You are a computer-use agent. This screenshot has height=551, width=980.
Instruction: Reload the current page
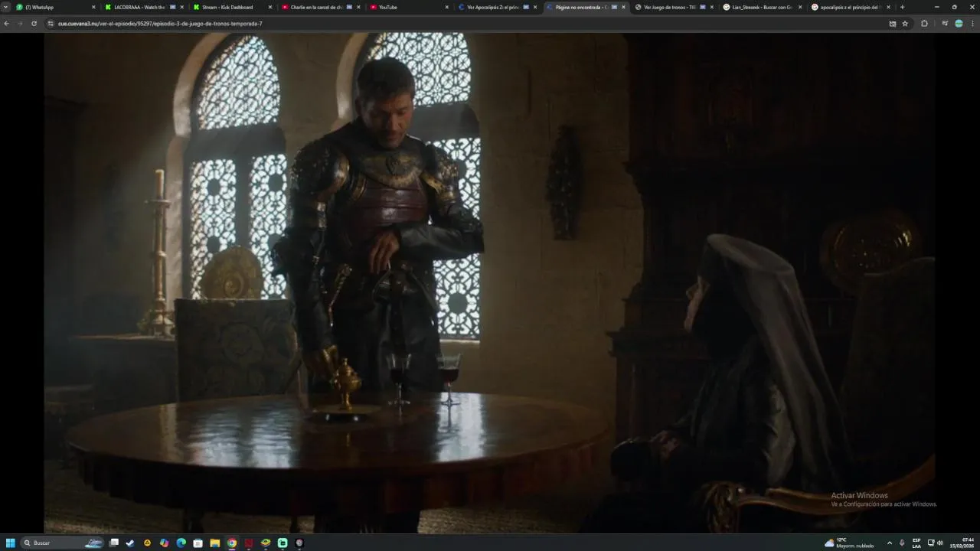point(34,24)
